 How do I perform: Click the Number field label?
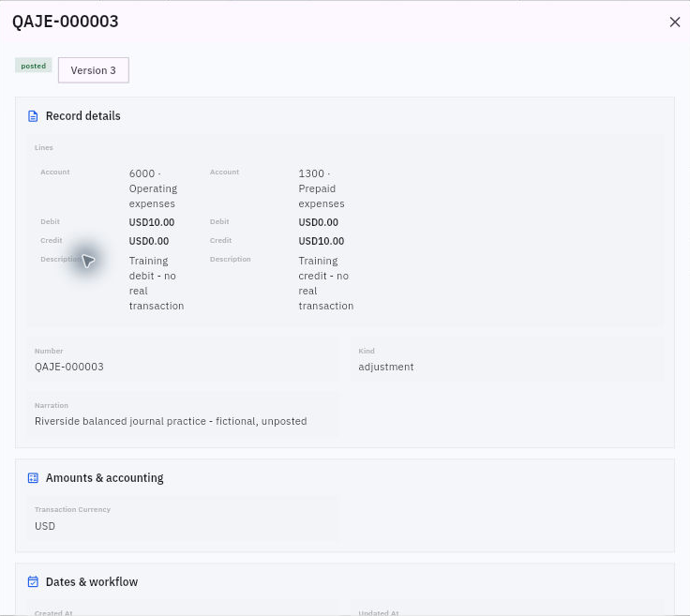pyautogui.click(x=49, y=351)
